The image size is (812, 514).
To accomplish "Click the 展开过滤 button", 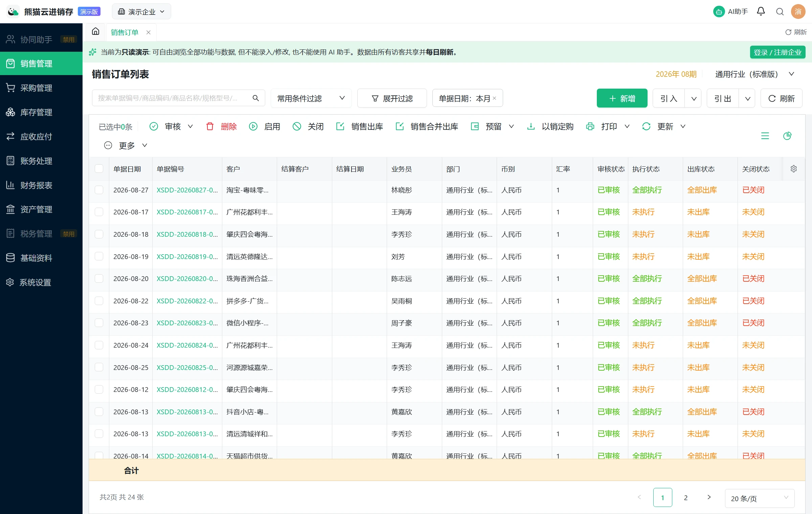I will point(392,98).
